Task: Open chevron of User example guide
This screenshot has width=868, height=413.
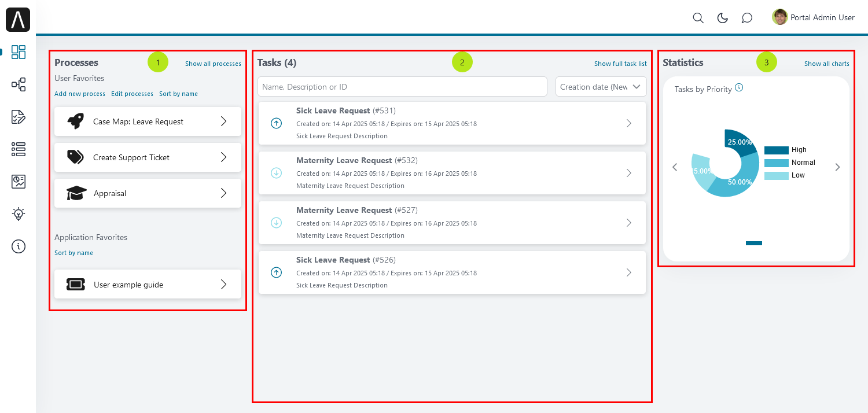Action: tap(223, 285)
